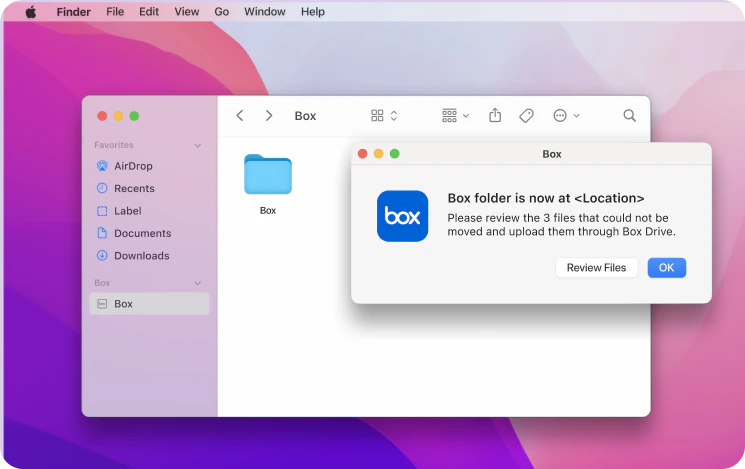Screen dimensions: 745x469
Task: Click the Documents page icon
Action: (102, 233)
